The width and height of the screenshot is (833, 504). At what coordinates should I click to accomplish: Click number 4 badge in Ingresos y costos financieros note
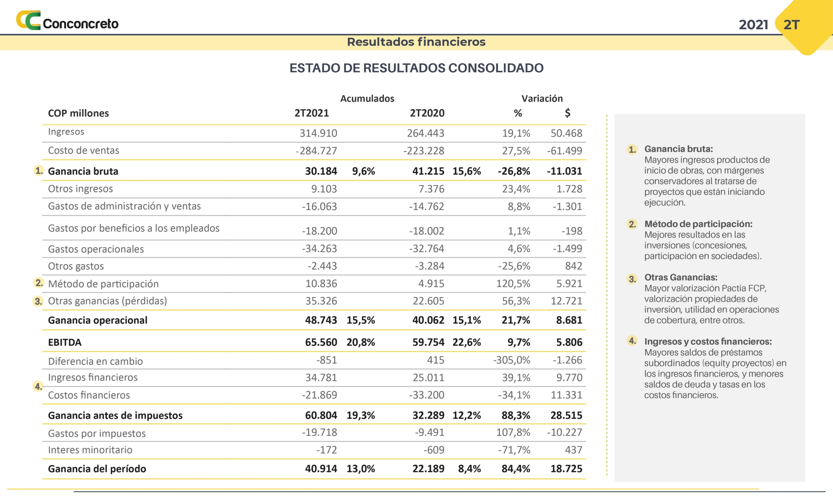[x=632, y=340]
